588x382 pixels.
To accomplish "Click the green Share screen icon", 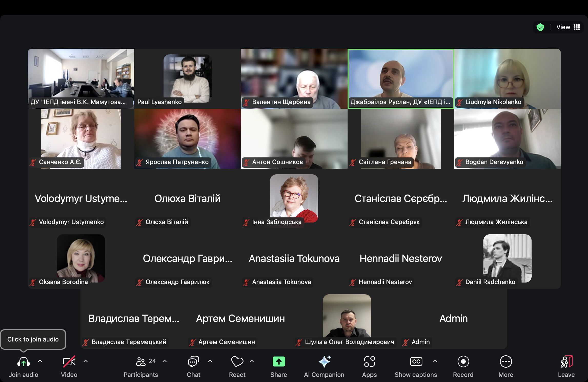I will click(x=279, y=362).
